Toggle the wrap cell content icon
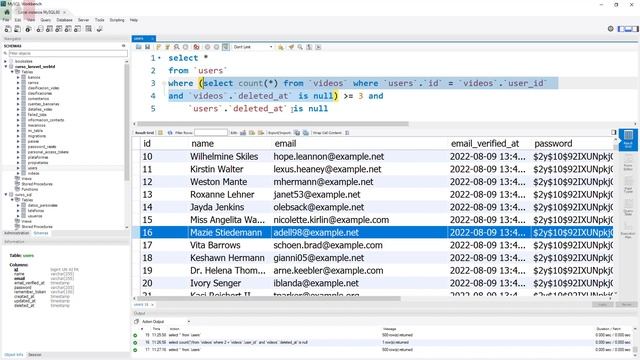 pyautogui.click(x=347, y=133)
